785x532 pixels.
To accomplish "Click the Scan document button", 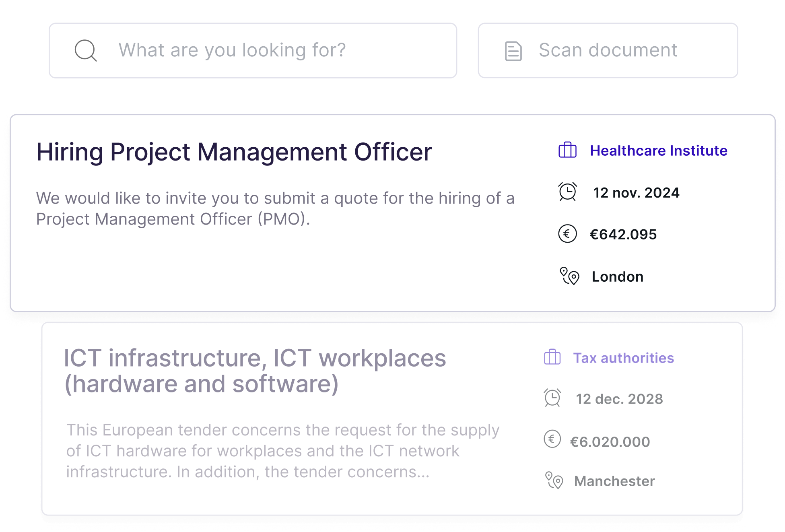I will click(608, 50).
